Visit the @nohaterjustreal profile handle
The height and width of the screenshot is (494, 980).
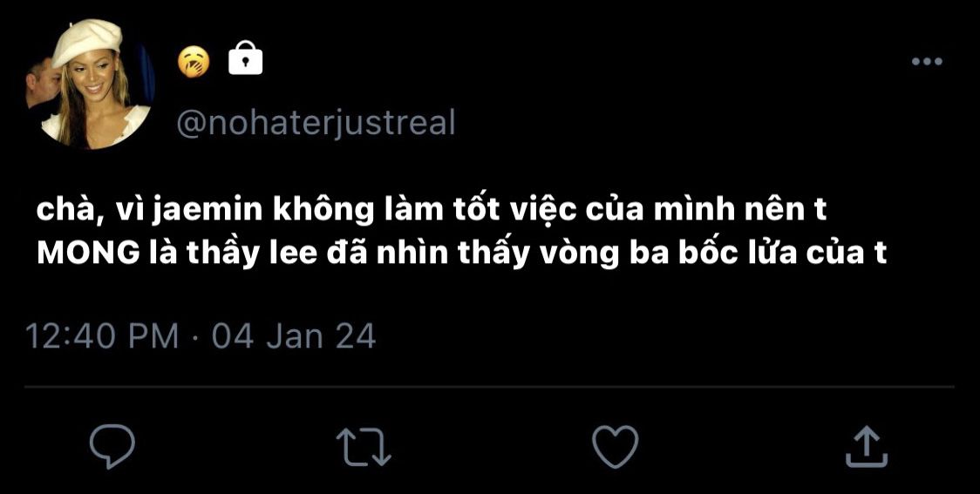(316, 123)
